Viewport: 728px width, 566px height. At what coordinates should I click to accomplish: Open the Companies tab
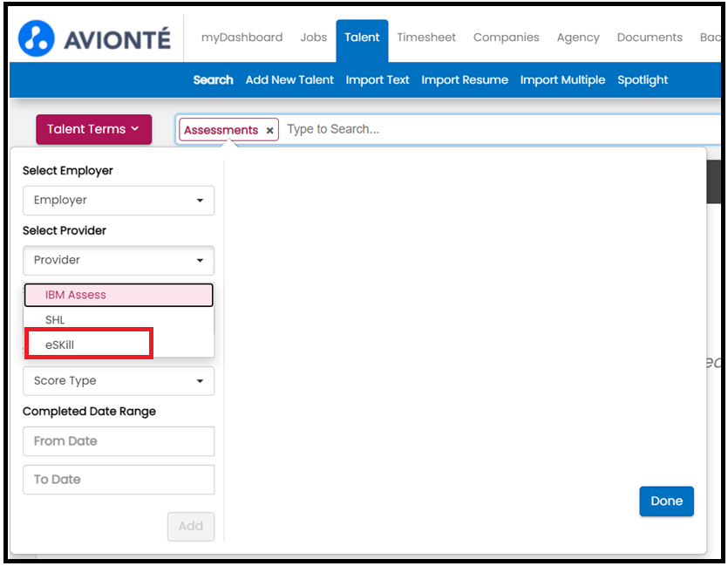click(x=506, y=38)
